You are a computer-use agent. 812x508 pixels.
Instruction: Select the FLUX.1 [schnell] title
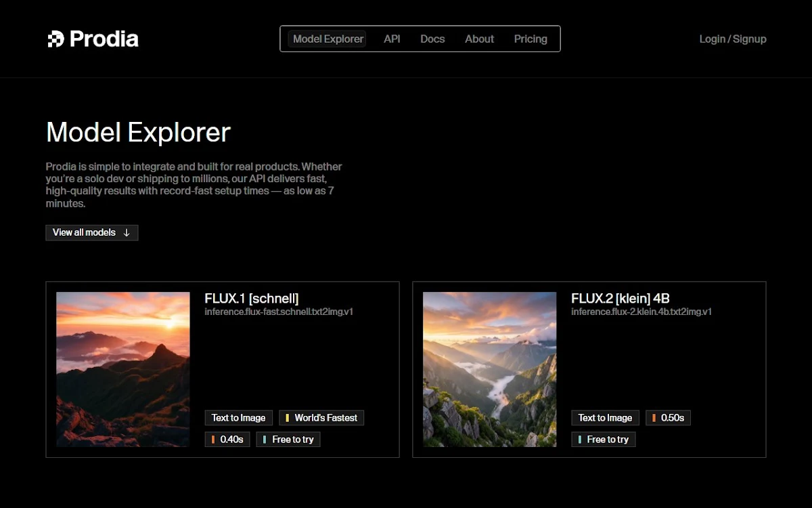pyautogui.click(x=252, y=298)
